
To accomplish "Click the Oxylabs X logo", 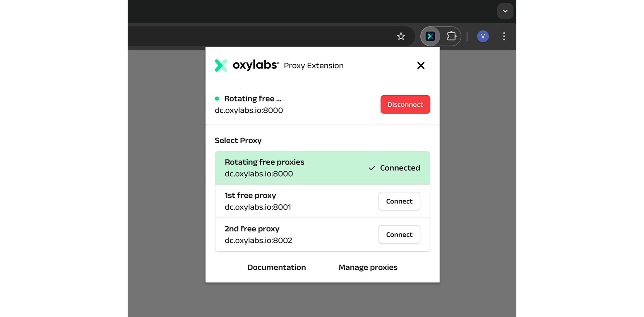I will (x=221, y=66).
